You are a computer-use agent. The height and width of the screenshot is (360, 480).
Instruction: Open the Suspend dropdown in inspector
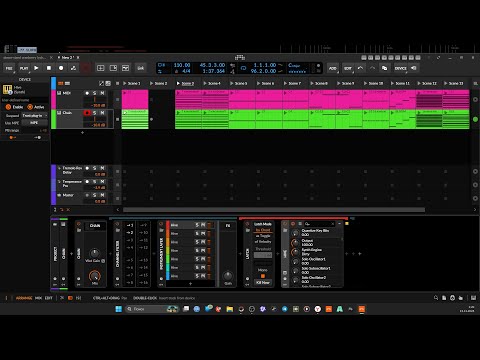pos(35,115)
